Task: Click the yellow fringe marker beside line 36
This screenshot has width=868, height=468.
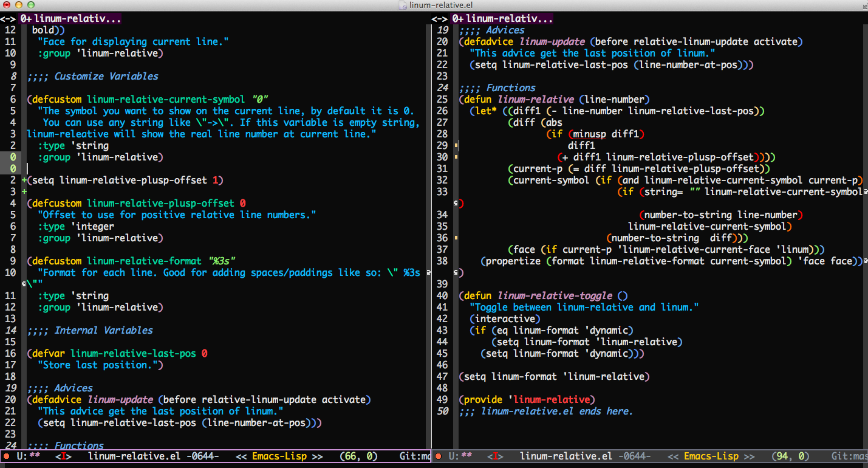Action: click(456, 238)
